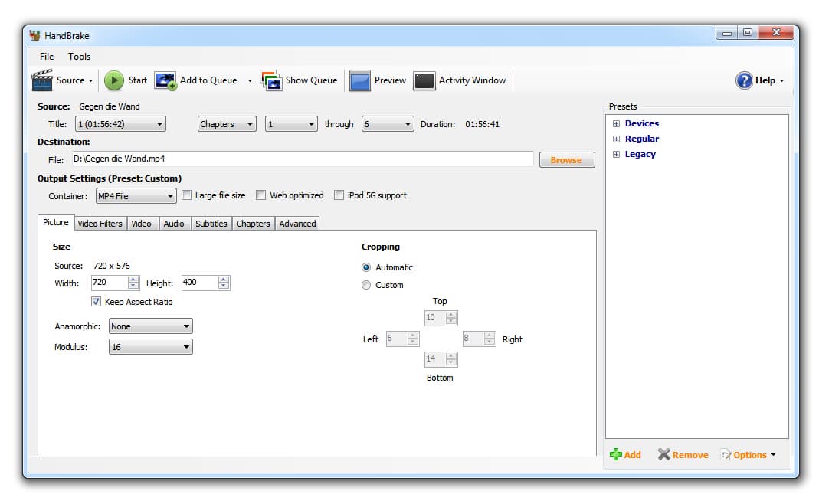The image size is (819, 504).
Task: Click the Source clapperboard icon
Action: (x=42, y=80)
